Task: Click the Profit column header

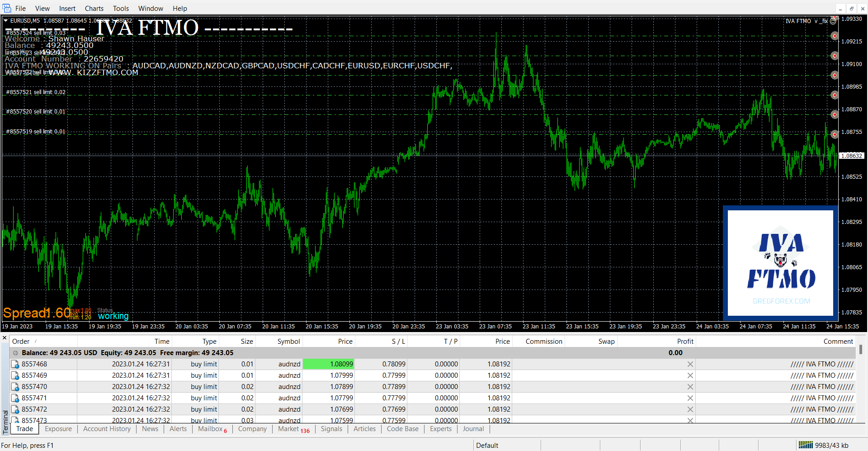Action: [685, 342]
